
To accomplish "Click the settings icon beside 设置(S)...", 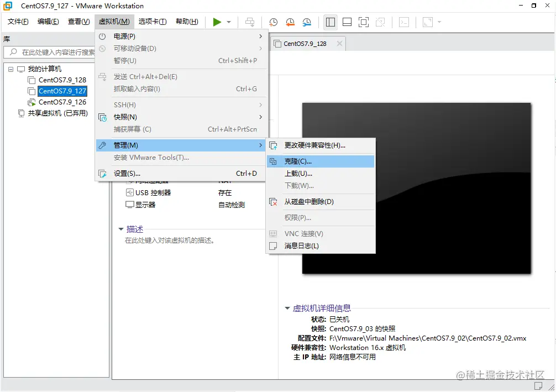I will (102, 174).
